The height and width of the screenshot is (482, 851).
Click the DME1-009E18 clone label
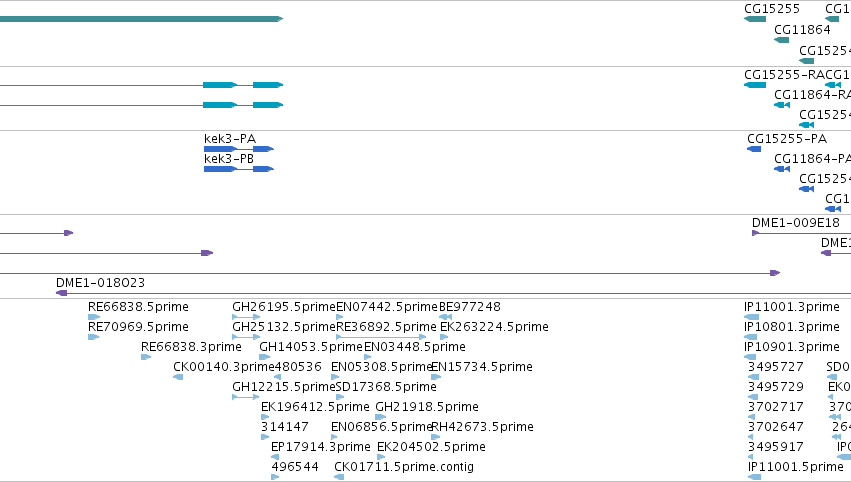[x=796, y=223]
